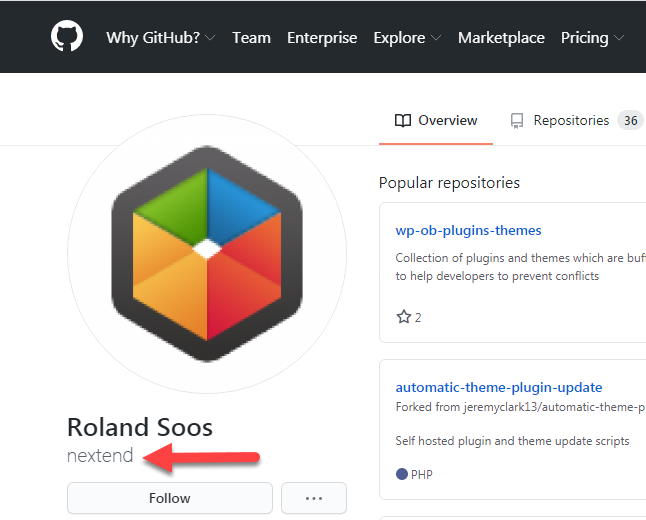
Task: Click the GitHub octocat logo
Action: (67, 37)
